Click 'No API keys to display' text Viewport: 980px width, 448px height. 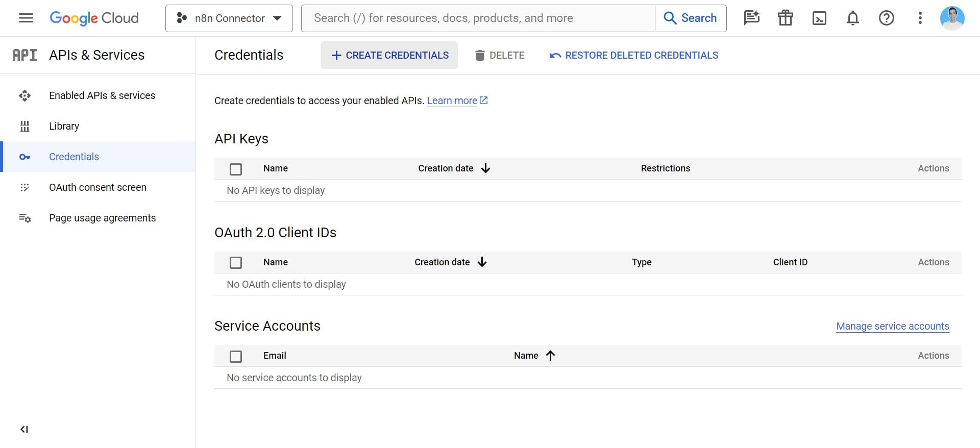276,190
